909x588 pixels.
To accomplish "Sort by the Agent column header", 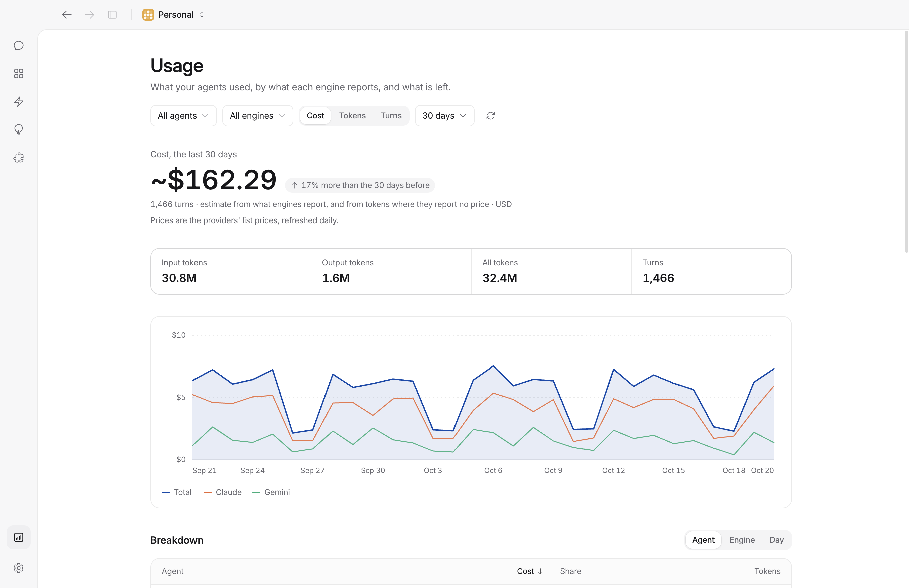I will click(x=173, y=571).
